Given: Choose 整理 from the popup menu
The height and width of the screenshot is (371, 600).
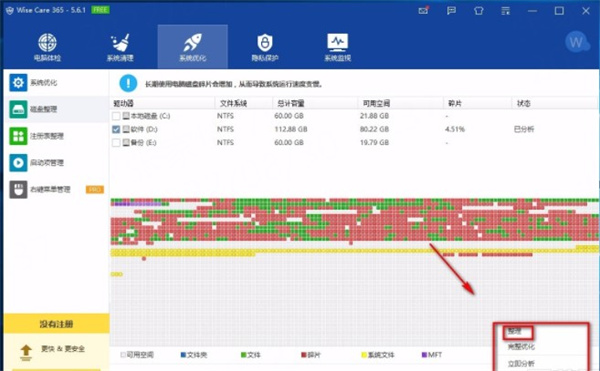Looking at the screenshot, I should pyautogui.click(x=515, y=332).
